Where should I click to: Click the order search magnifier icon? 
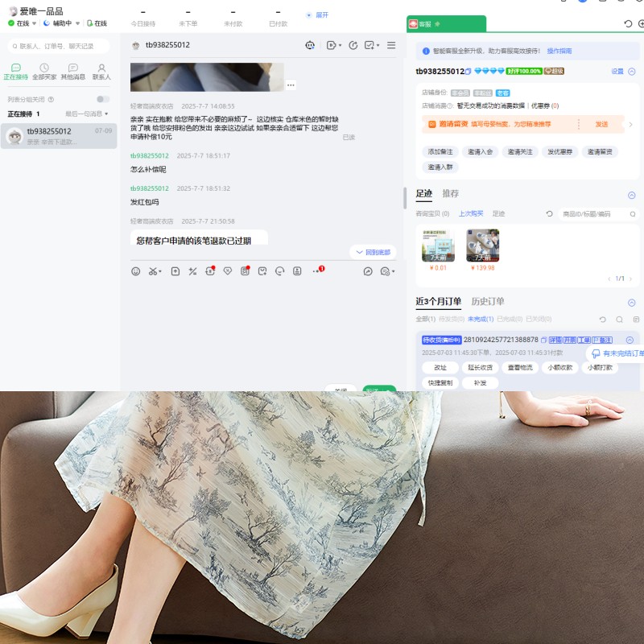pos(619,319)
